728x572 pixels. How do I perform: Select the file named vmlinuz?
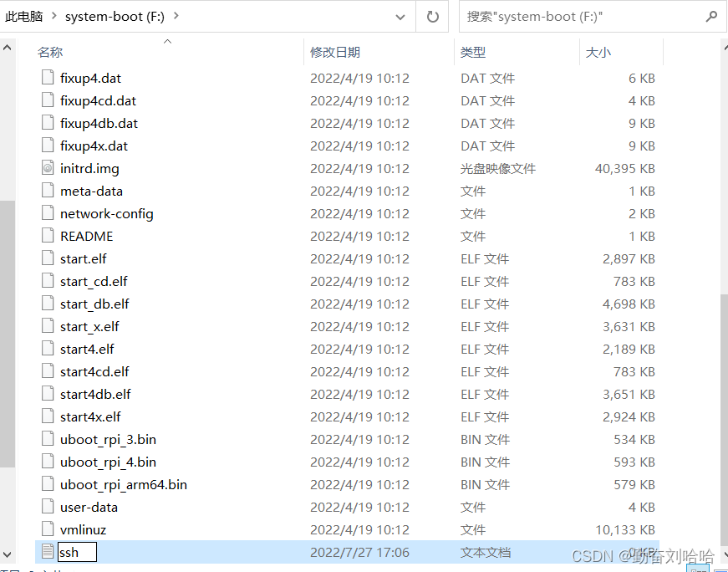pos(83,529)
